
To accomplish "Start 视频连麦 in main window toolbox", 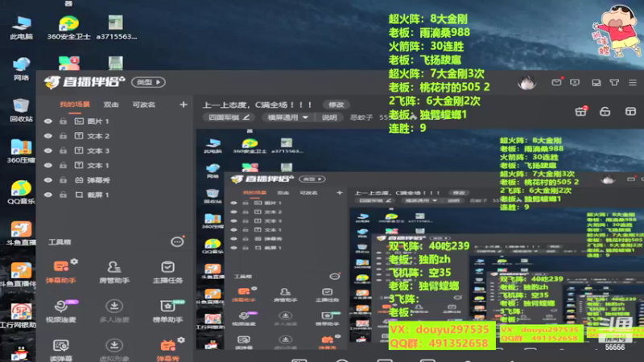I will coord(61,311).
